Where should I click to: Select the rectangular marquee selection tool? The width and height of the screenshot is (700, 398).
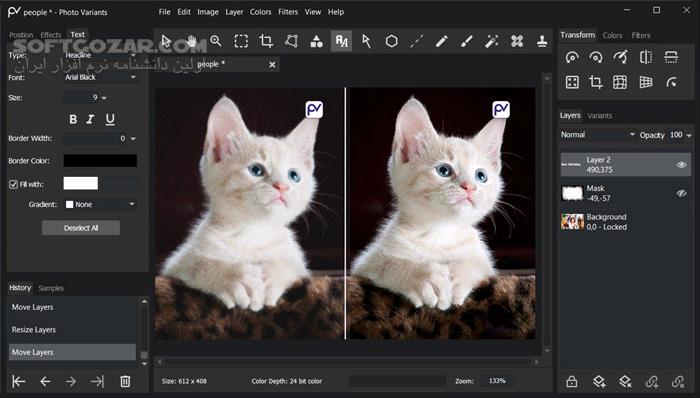click(x=241, y=41)
